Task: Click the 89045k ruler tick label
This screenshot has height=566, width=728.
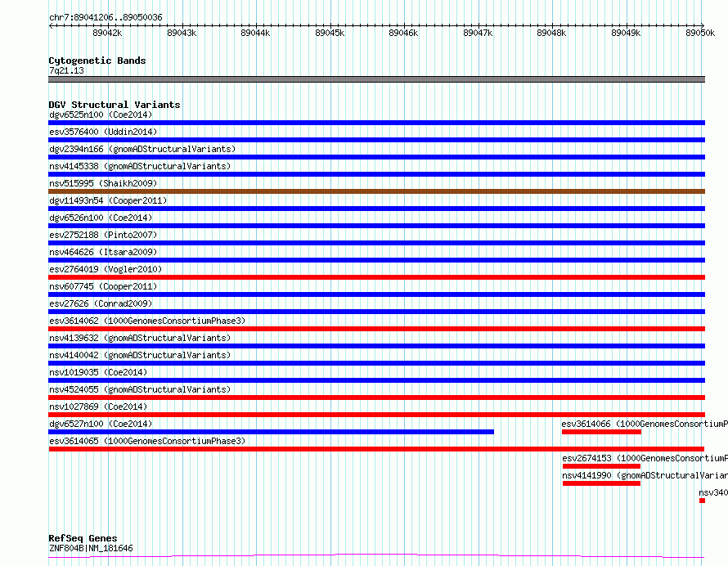Action: [330, 33]
